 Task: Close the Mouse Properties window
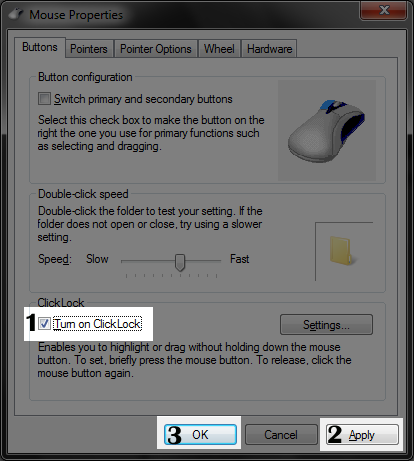click(x=384, y=10)
